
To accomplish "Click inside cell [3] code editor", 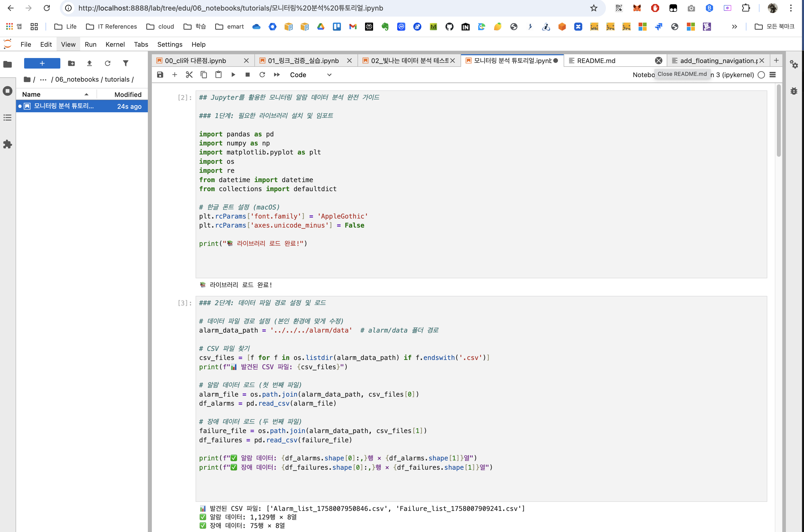I will 481,399.
